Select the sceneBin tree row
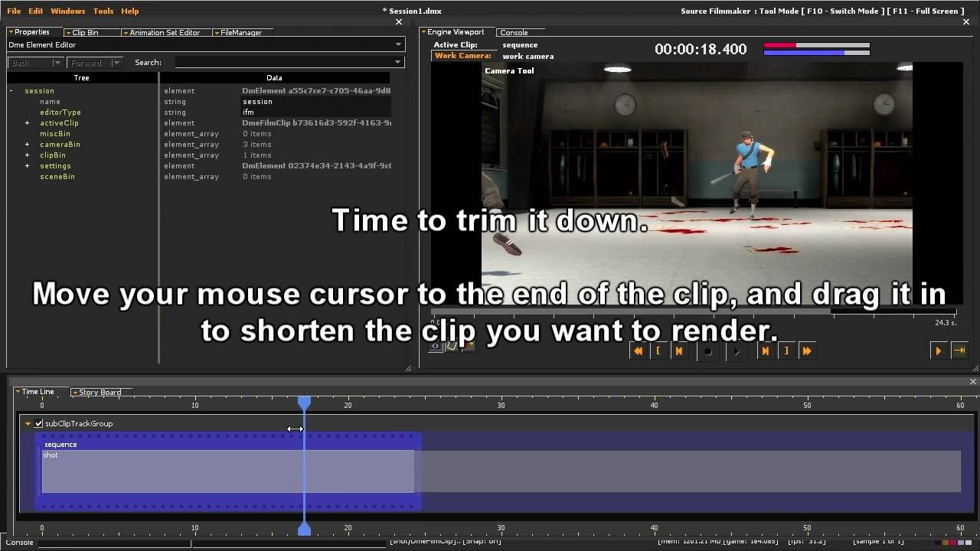Image resolution: width=980 pixels, height=551 pixels. (x=57, y=177)
